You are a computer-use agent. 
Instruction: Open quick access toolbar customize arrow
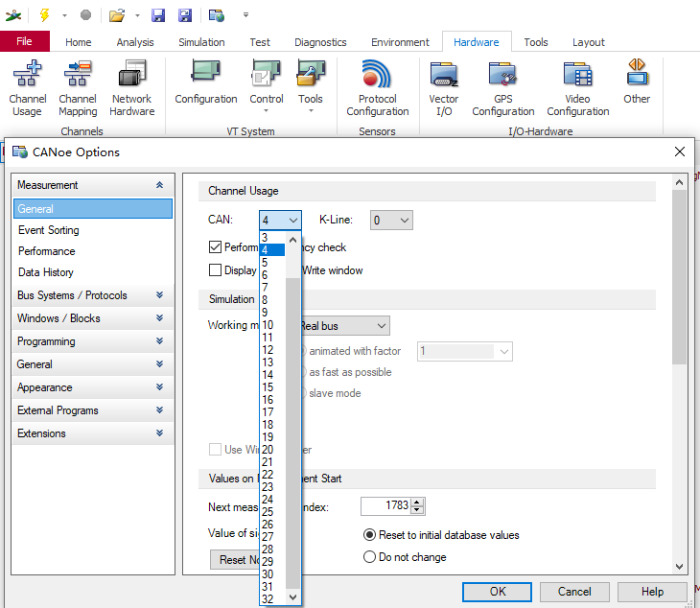click(245, 15)
